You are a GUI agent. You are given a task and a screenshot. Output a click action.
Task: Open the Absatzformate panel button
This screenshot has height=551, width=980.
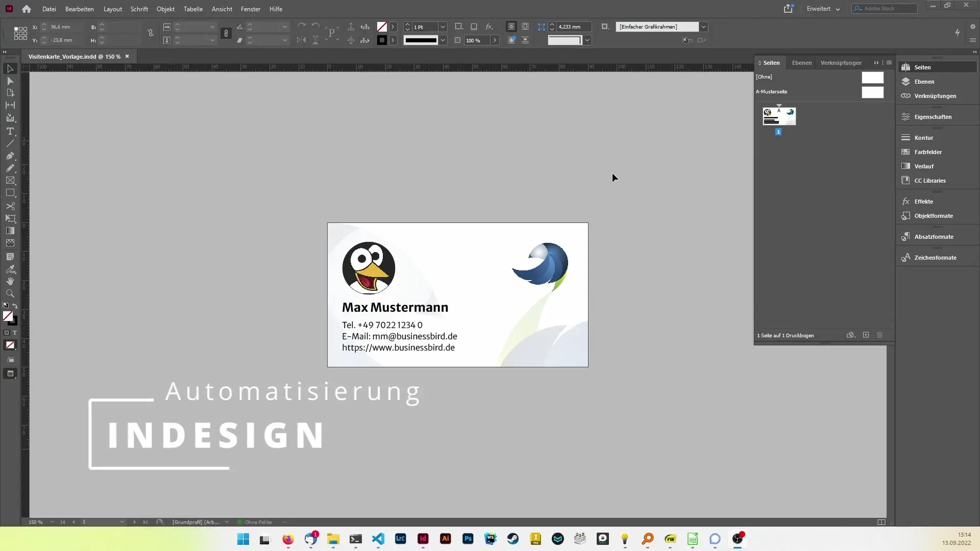point(933,237)
